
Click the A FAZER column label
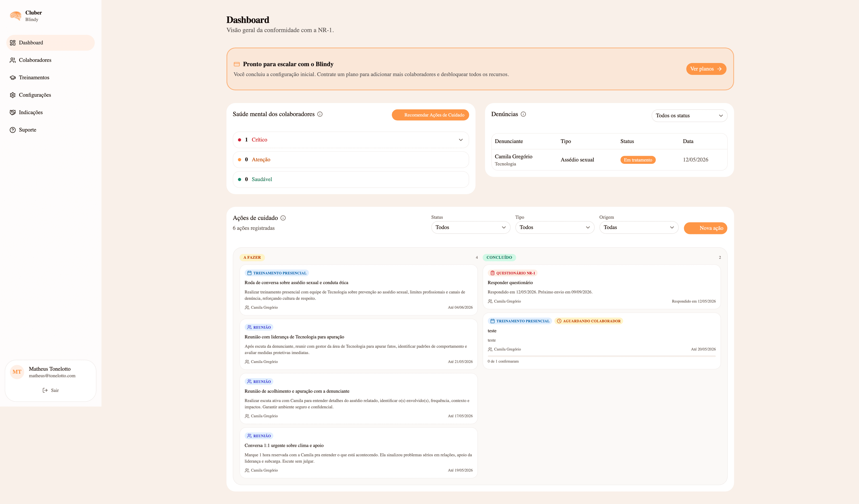coord(252,257)
